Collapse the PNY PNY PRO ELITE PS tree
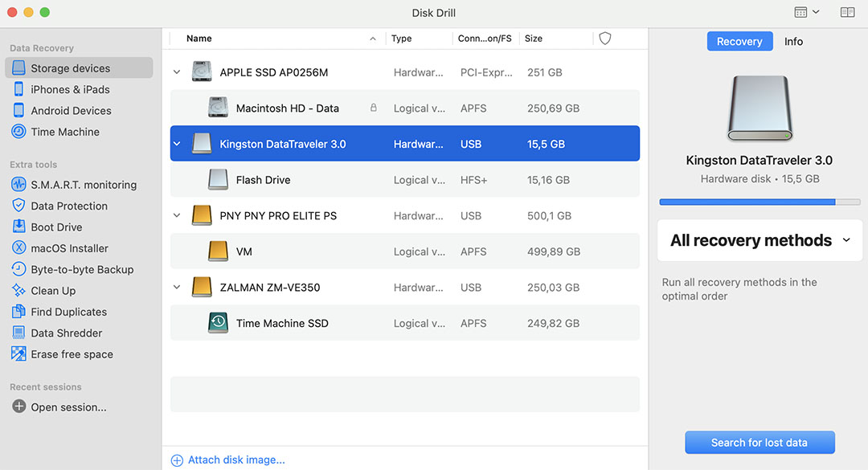 177,215
